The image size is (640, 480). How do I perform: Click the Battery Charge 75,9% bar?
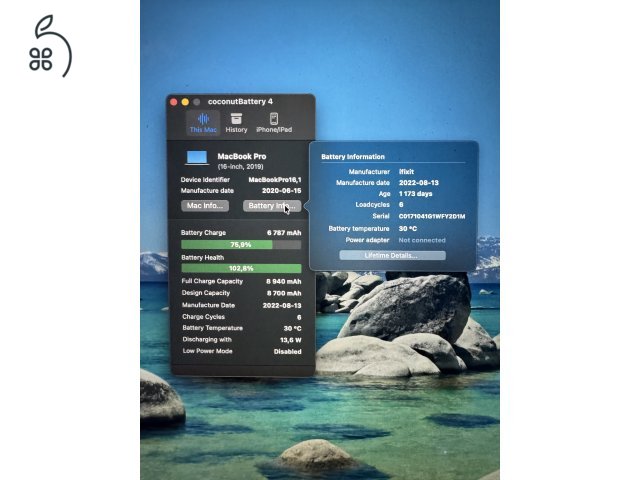tap(241, 244)
